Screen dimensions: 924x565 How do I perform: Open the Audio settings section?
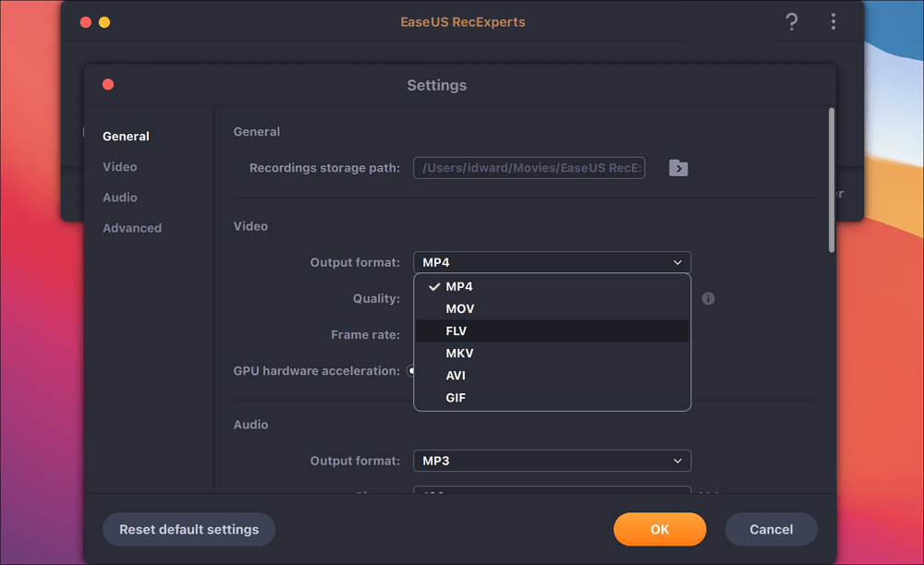pos(119,197)
